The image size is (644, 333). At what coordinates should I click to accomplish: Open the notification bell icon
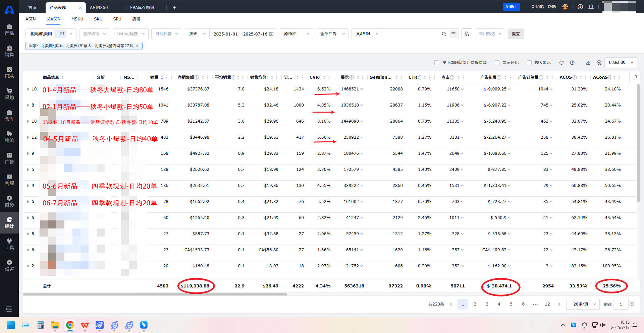pyautogui.click(x=591, y=7)
